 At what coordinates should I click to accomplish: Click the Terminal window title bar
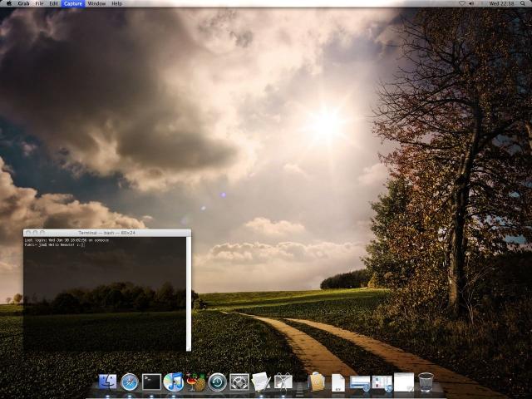pos(107,233)
